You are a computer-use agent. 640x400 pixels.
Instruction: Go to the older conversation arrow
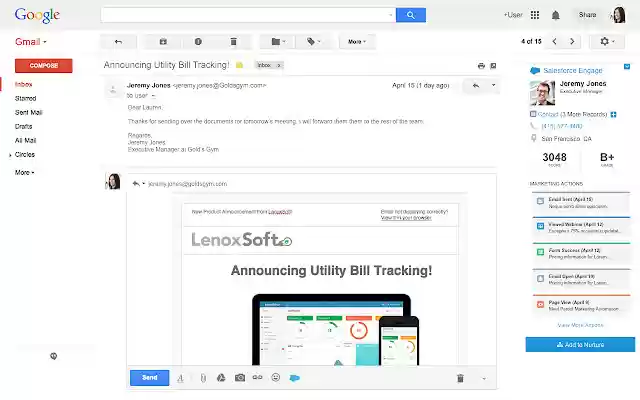tap(572, 41)
